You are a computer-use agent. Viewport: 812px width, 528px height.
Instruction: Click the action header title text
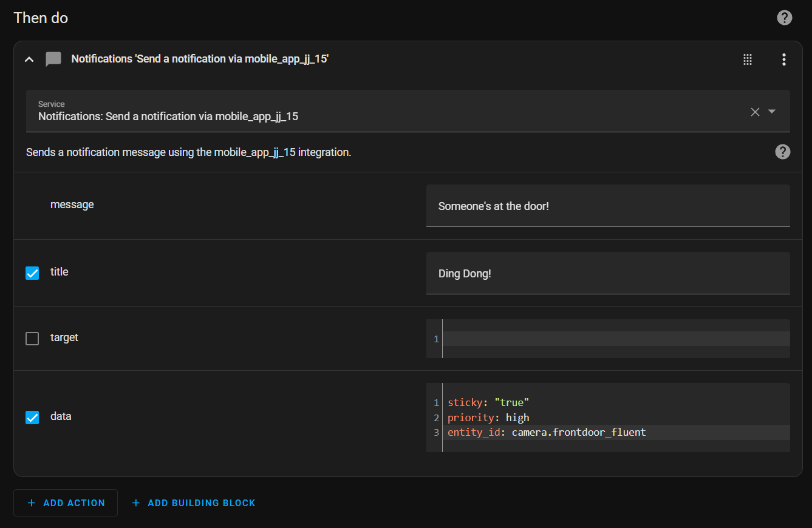(x=200, y=59)
